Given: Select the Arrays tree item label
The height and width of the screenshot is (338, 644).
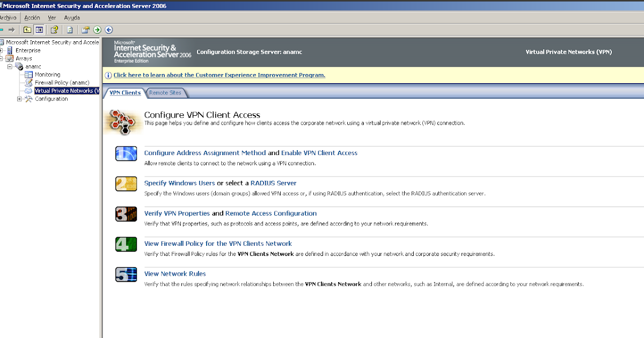Looking at the screenshot, I should [24, 58].
